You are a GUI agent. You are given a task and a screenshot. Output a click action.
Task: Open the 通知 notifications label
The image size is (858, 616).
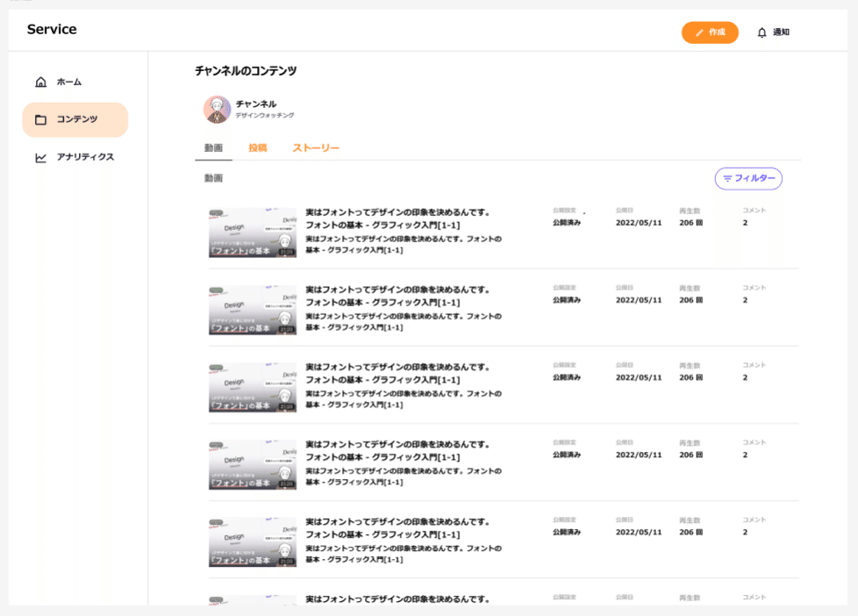(781, 32)
